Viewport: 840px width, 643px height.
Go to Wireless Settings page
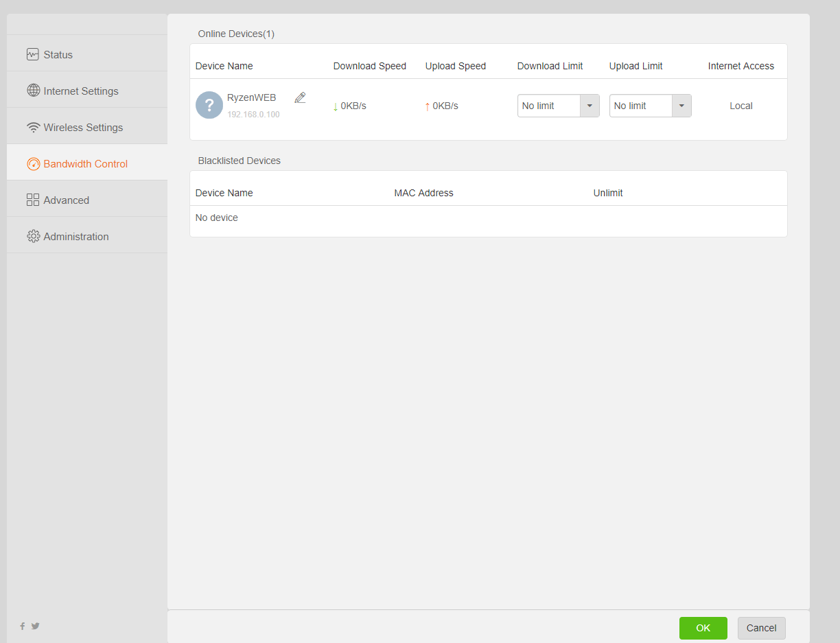[83, 128]
